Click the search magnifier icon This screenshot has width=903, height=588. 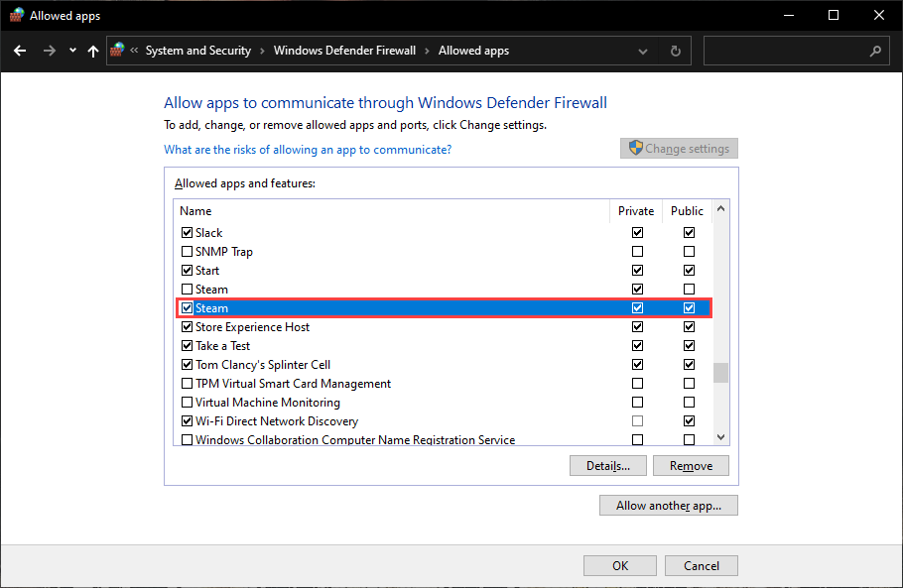coord(875,51)
